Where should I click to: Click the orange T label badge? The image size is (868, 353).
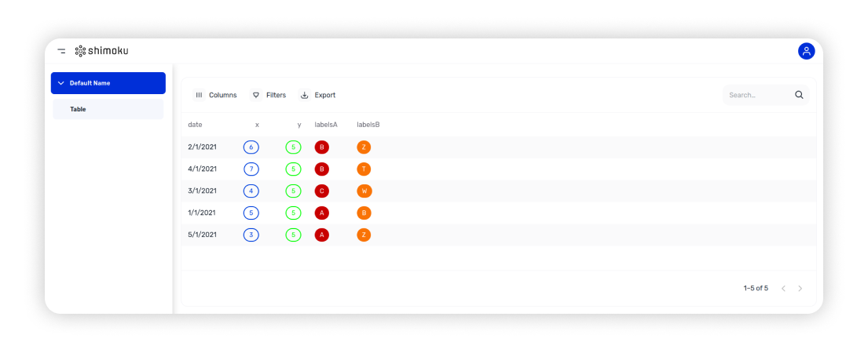[x=364, y=169]
